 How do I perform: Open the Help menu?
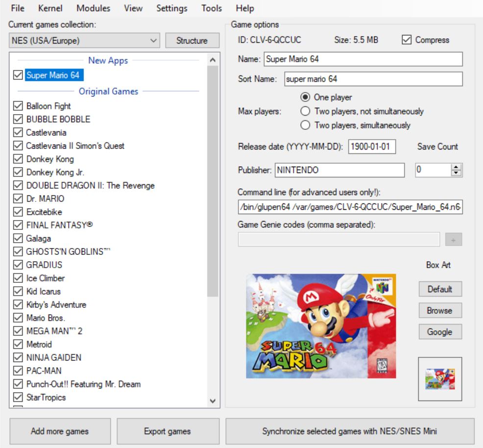245,8
